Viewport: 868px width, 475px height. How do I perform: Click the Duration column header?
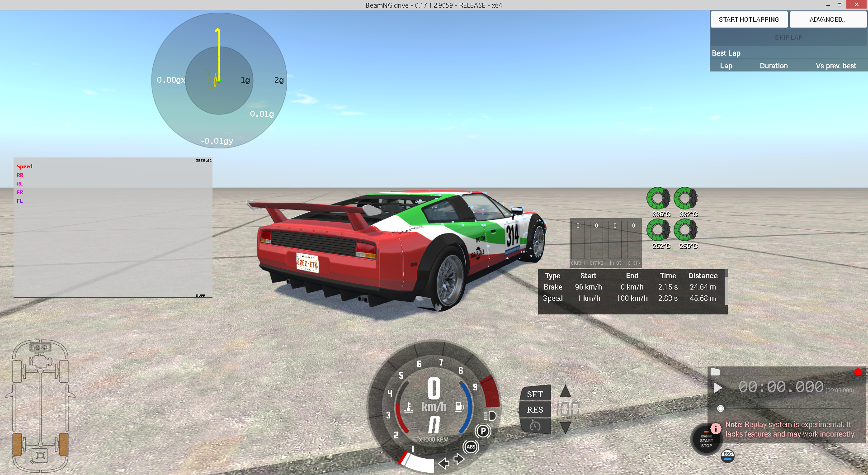click(774, 66)
